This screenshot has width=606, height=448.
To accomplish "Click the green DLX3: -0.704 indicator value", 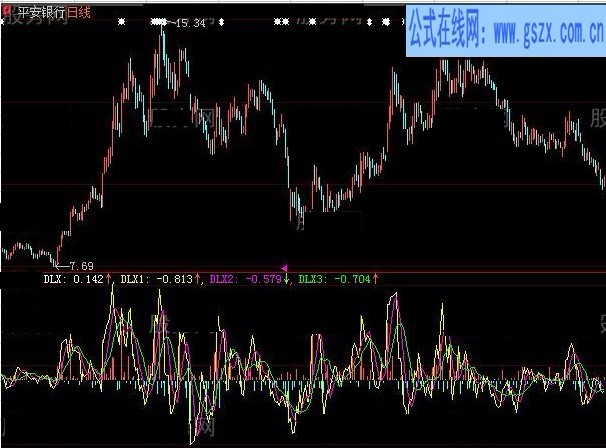I will click(335, 279).
